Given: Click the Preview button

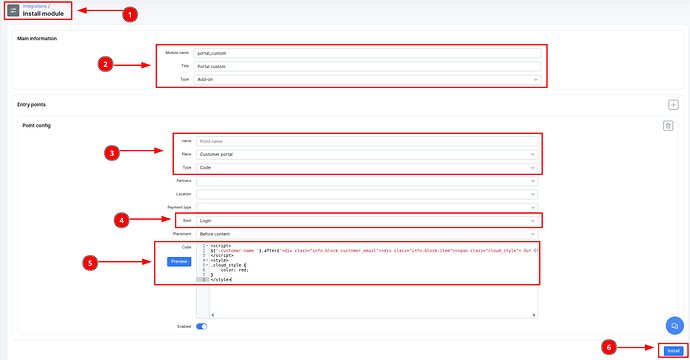Looking at the screenshot, I should coord(179,261).
